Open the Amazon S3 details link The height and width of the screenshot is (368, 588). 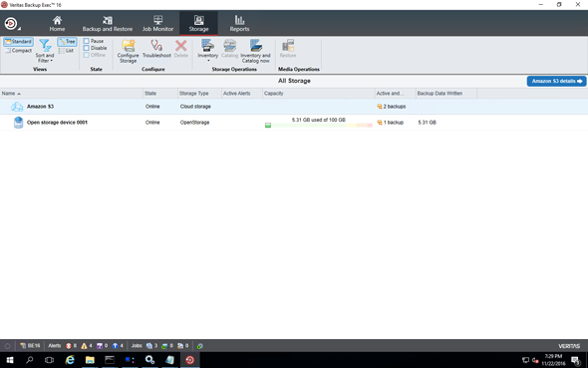(556, 81)
